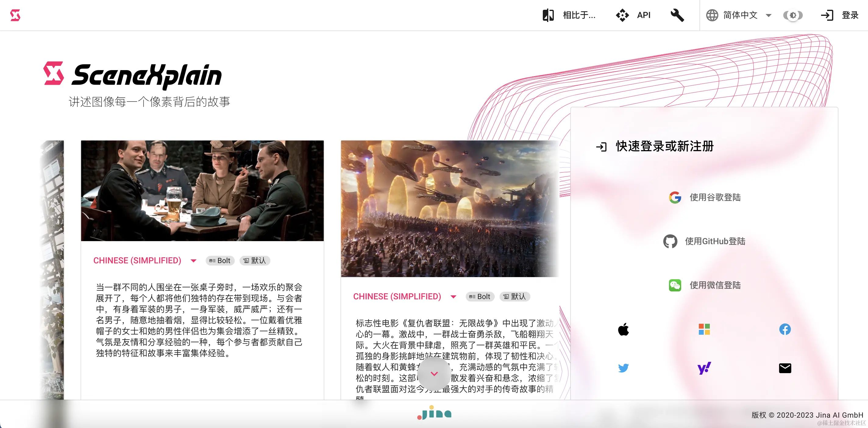
Task: Sign in with the Twitter bird icon
Action: pyautogui.click(x=623, y=368)
